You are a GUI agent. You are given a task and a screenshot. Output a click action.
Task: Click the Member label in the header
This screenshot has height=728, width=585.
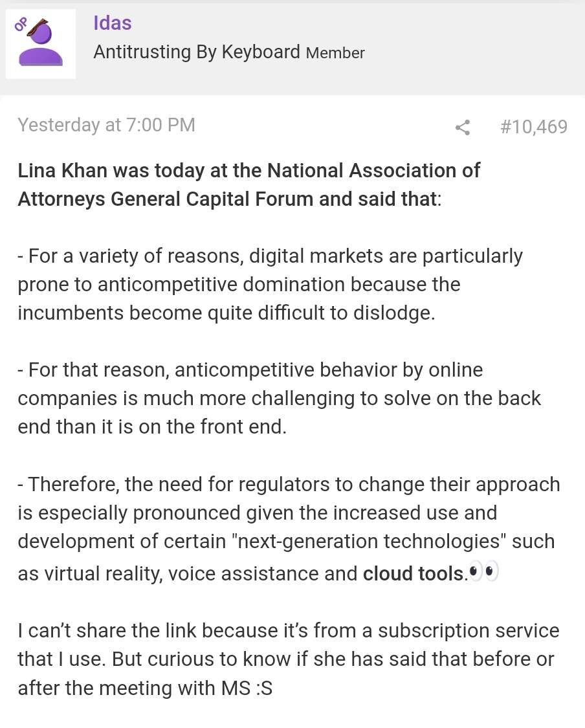(x=335, y=53)
